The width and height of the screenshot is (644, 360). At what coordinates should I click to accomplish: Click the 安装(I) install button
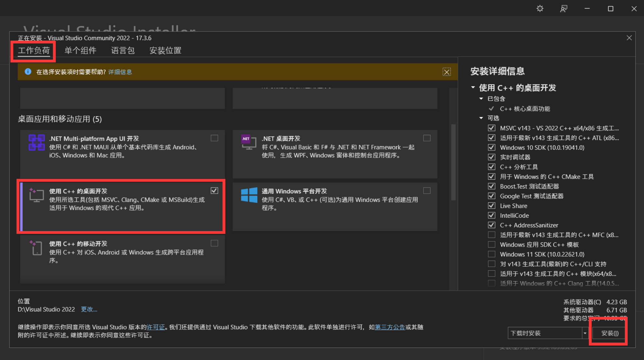610,333
